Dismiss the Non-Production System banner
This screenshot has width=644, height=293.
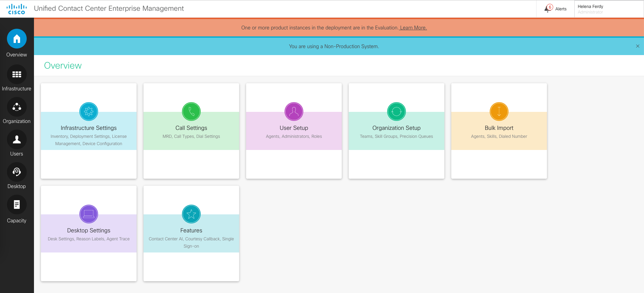637,46
